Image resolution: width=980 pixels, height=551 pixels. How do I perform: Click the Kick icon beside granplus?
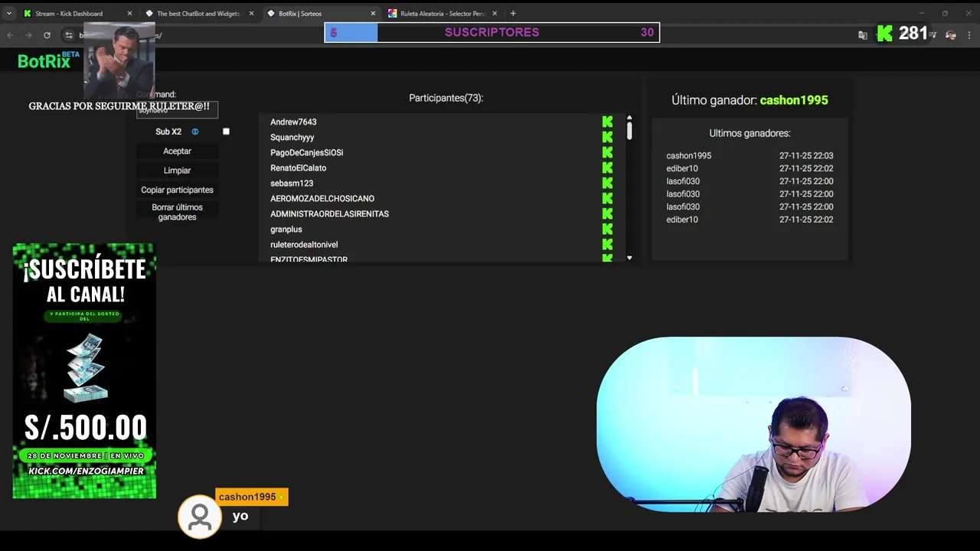click(607, 229)
